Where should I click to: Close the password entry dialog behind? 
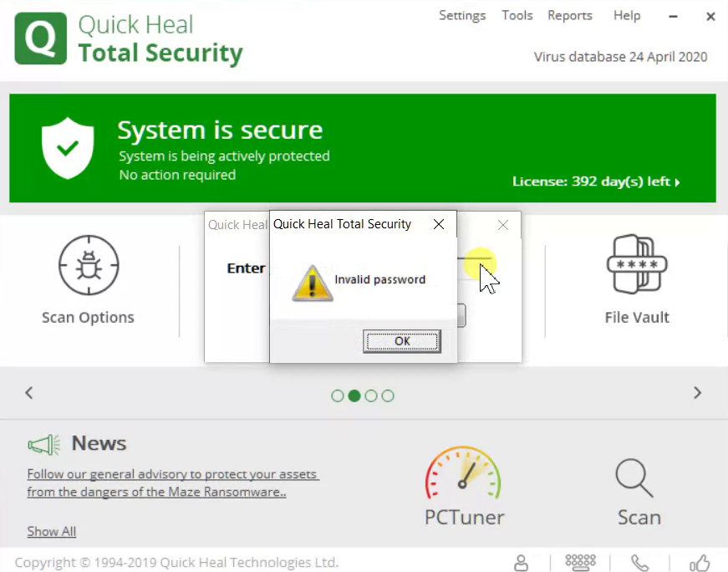503,225
